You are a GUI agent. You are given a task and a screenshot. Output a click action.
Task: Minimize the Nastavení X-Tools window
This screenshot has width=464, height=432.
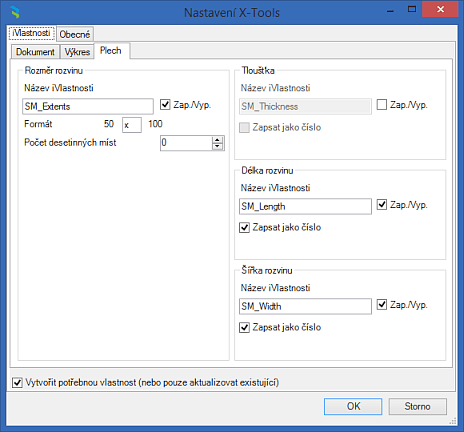coord(390,10)
